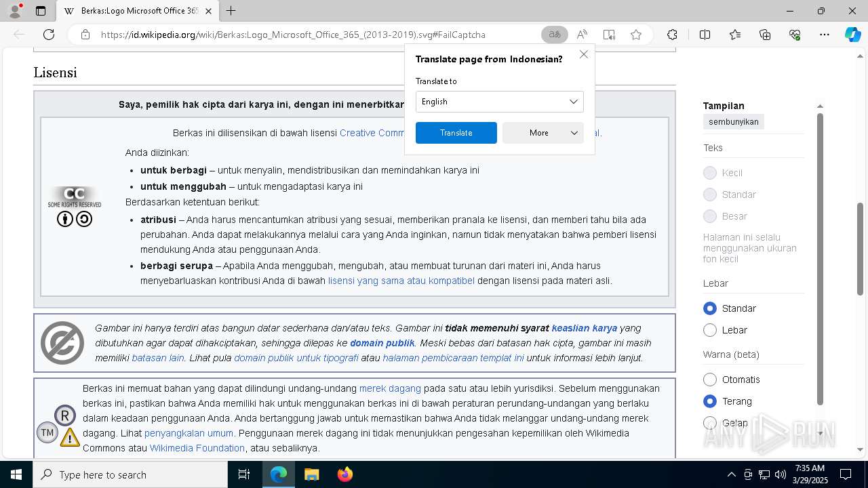Open the browser profile icon
Viewport: 868px width, 488px height.
coord(15,11)
